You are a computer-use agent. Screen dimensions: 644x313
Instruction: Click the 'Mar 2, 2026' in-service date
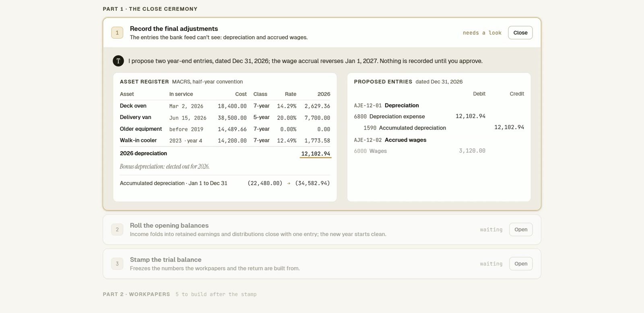click(186, 106)
